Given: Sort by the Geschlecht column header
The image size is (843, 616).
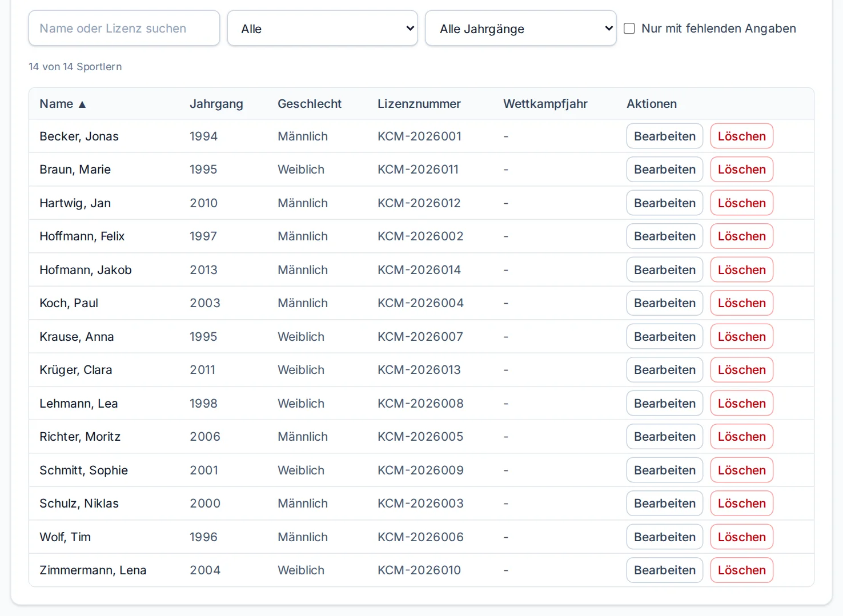Looking at the screenshot, I should (310, 104).
